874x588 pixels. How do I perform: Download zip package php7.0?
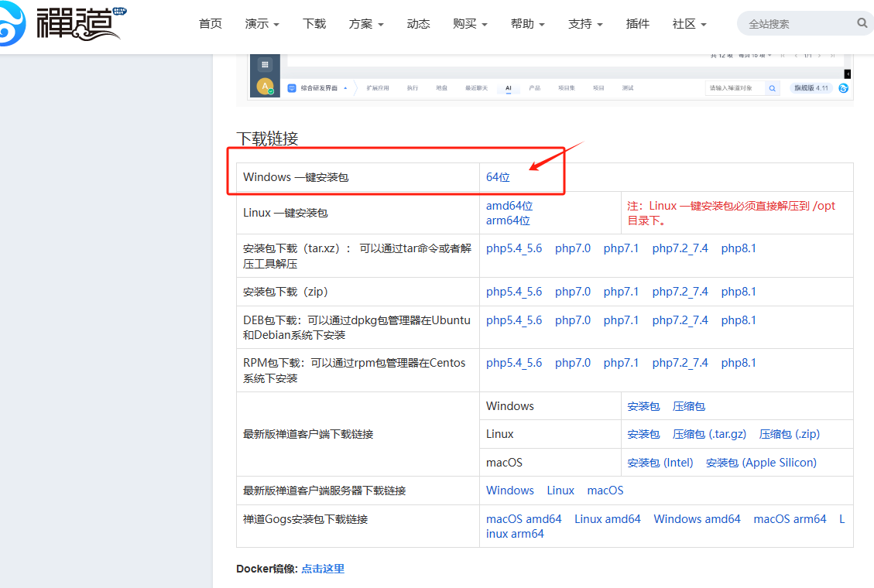pyautogui.click(x=572, y=292)
